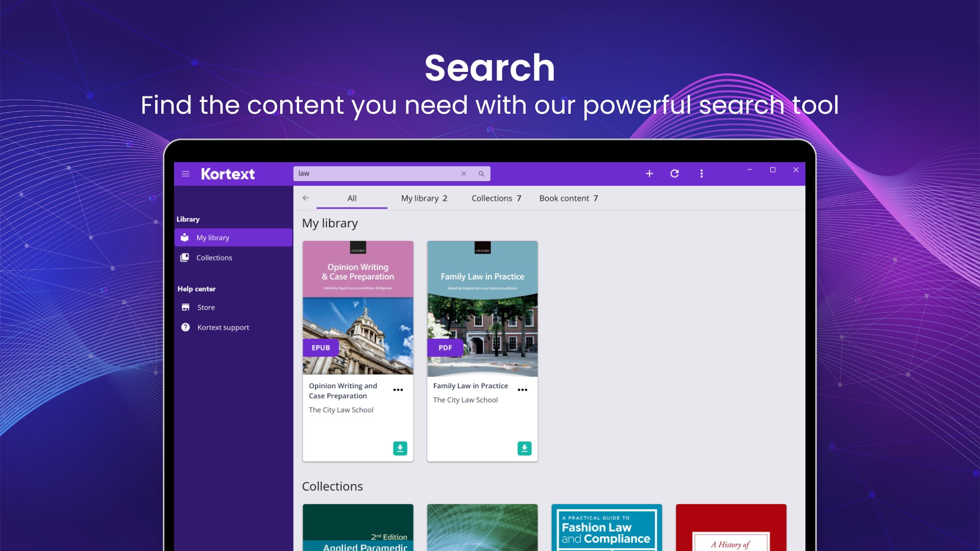Click the Fashion Law and Compliance cover
The width and height of the screenshot is (980, 551).
pos(606,528)
